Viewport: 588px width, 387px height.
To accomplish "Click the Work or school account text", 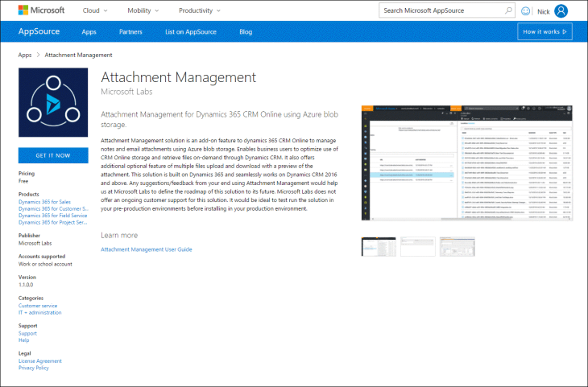I will (x=45, y=264).
